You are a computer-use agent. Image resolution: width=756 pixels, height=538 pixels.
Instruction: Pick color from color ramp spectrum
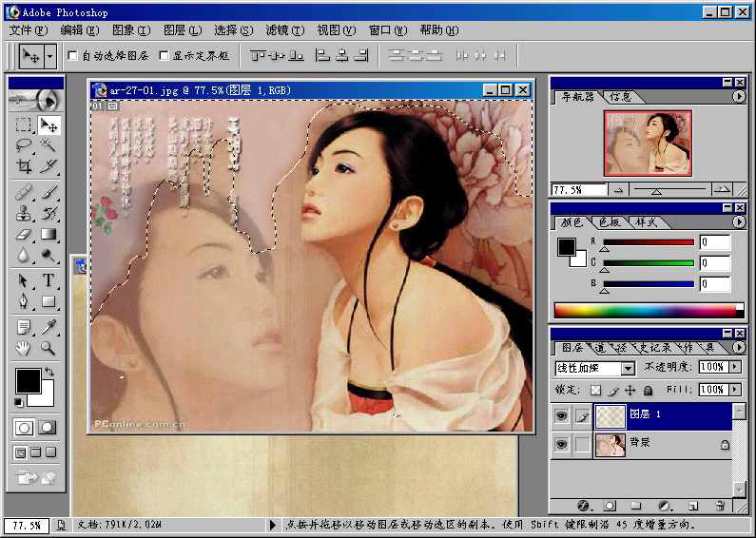pos(649,311)
